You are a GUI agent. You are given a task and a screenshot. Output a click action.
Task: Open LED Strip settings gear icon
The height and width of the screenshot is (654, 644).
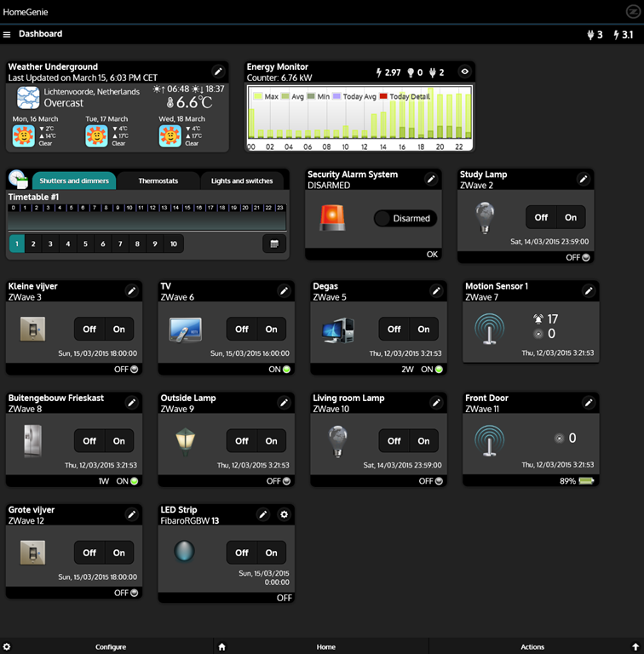click(x=285, y=514)
